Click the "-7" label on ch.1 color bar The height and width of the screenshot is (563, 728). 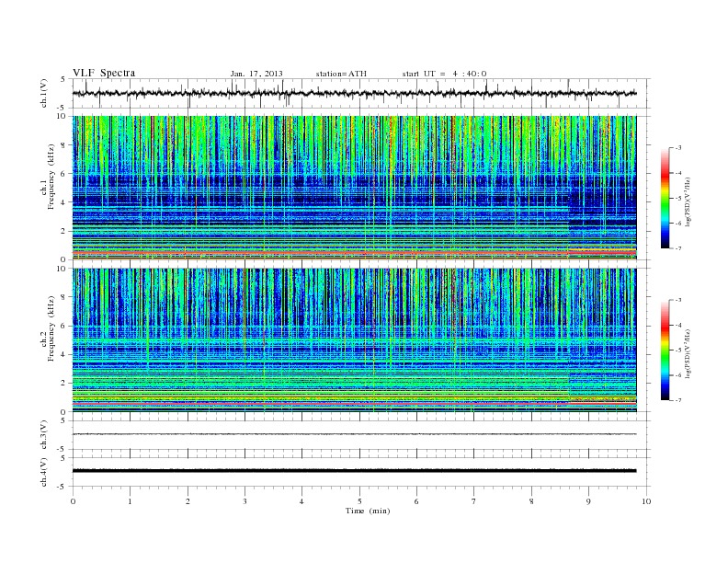(678, 248)
